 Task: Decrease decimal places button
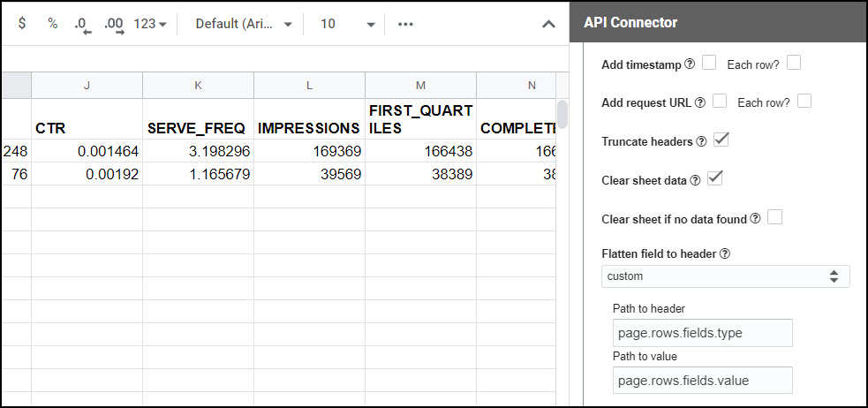click(x=82, y=25)
